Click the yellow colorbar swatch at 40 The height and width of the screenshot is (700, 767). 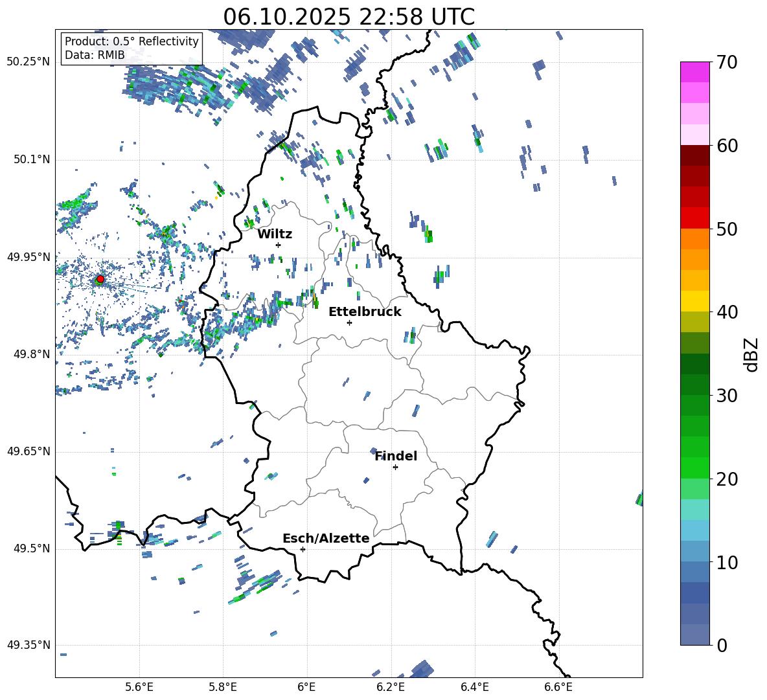coord(695,301)
